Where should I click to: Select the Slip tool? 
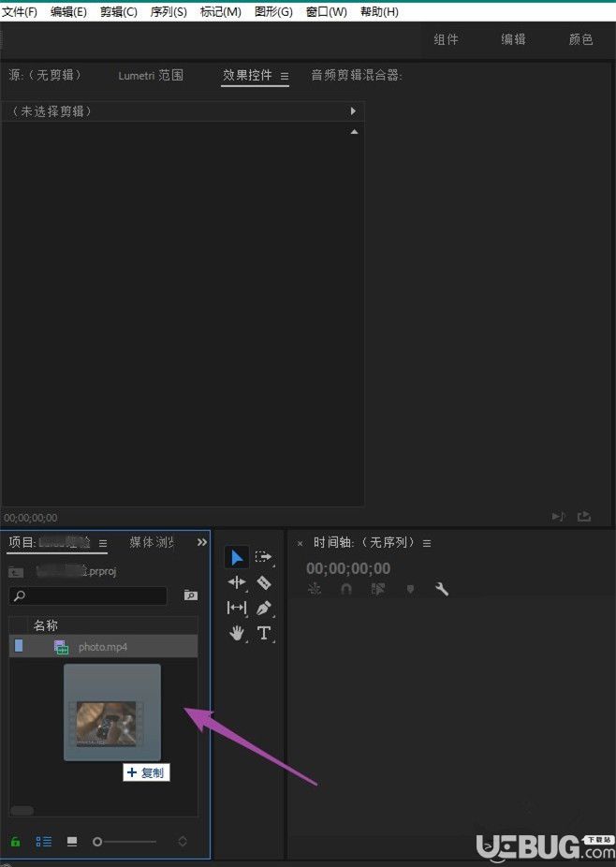[237, 608]
